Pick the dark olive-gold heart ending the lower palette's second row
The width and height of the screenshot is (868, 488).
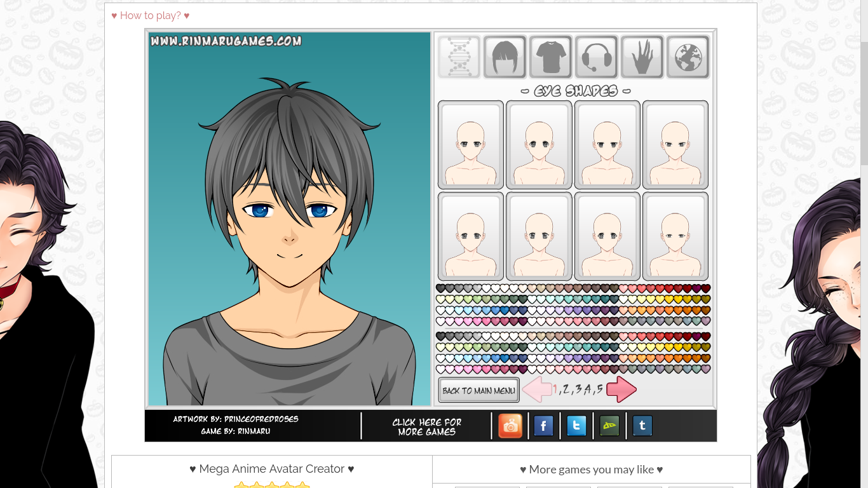[705, 347]
